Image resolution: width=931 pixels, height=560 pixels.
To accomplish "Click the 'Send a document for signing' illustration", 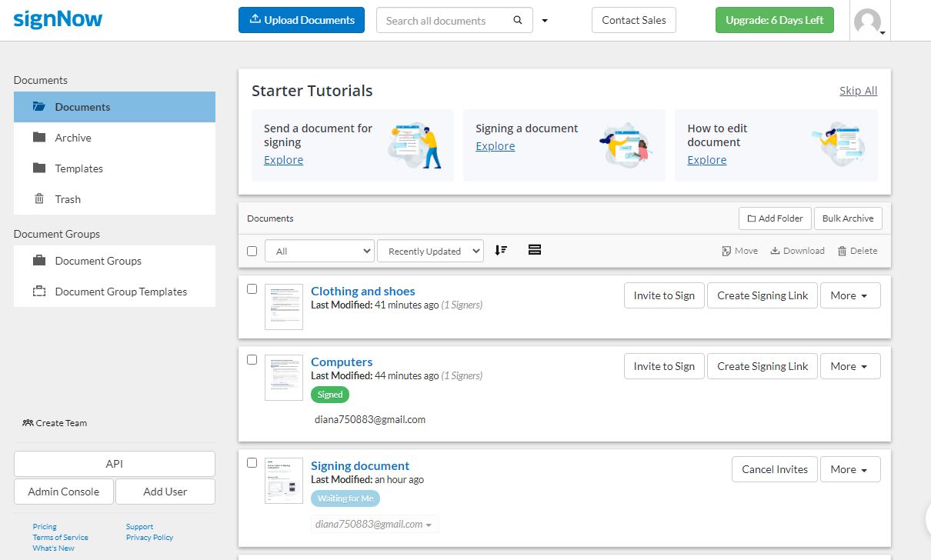I will tap(415, 145).
